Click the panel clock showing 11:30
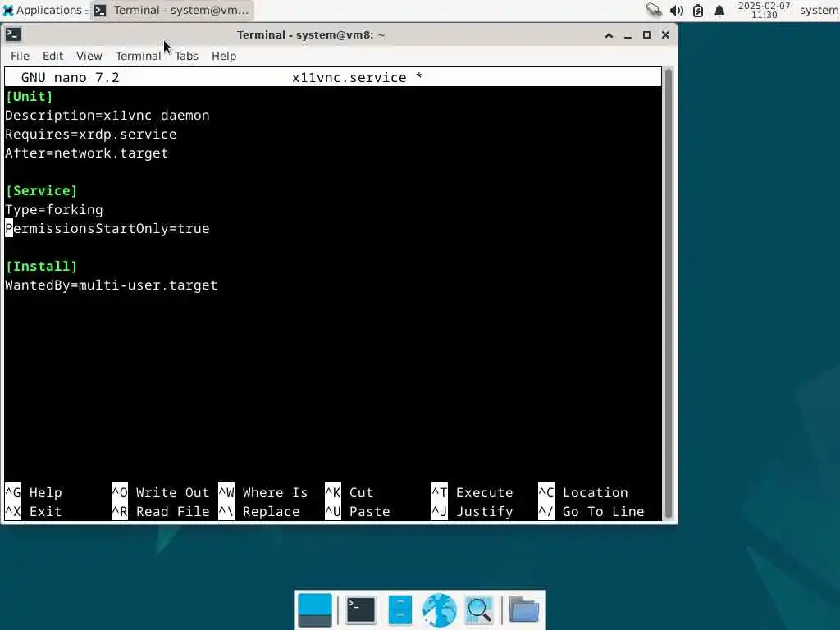840x630 pixels. (764, 10)
